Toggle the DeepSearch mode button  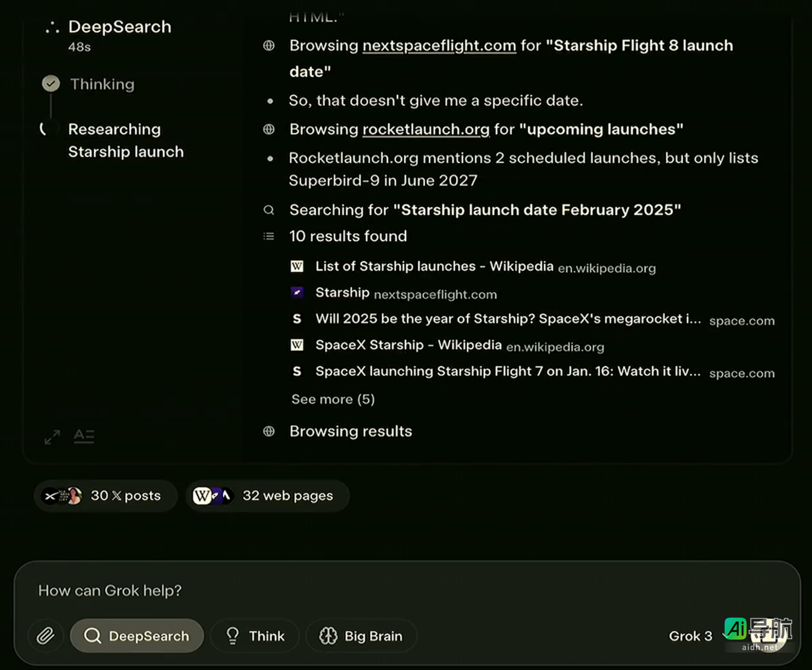click(x=137, y=636)
